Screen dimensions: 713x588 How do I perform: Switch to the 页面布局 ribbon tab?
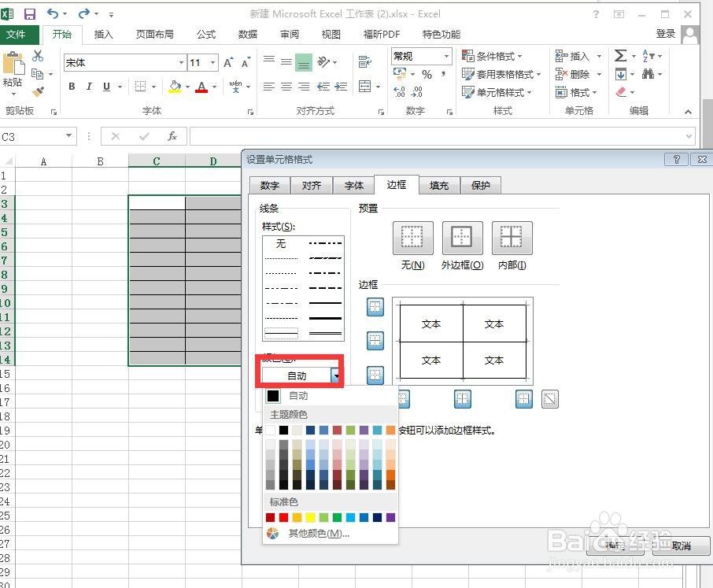click(x=154, y=35)
